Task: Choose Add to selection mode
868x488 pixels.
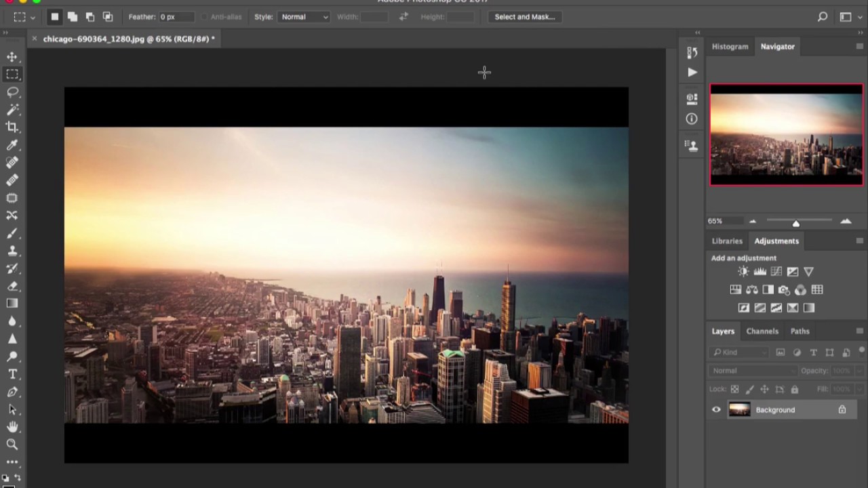Action: 73,17
